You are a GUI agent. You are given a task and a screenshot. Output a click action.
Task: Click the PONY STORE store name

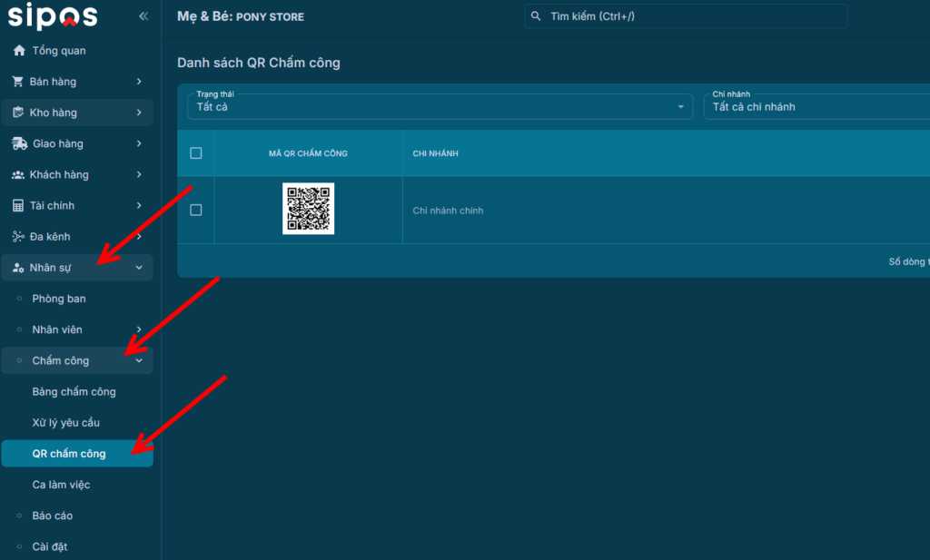click(x=270, y=17)
